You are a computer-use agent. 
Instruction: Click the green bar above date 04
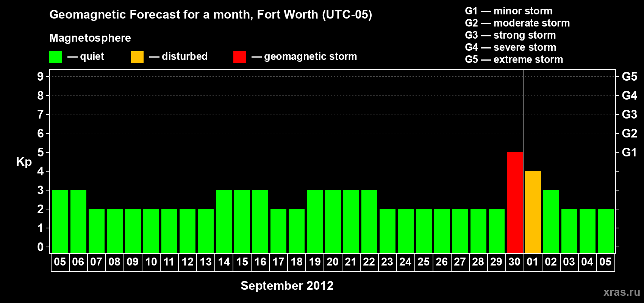(x=588, y=231)
